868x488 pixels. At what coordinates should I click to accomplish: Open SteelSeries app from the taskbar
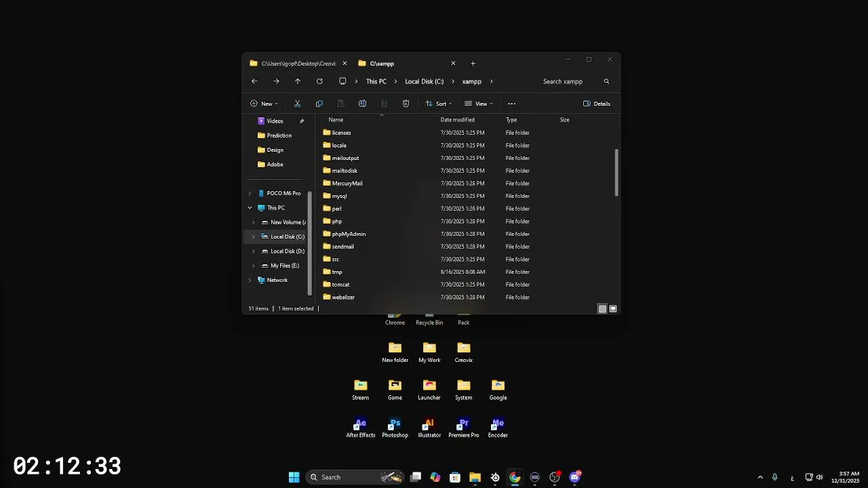click(495, 477)
